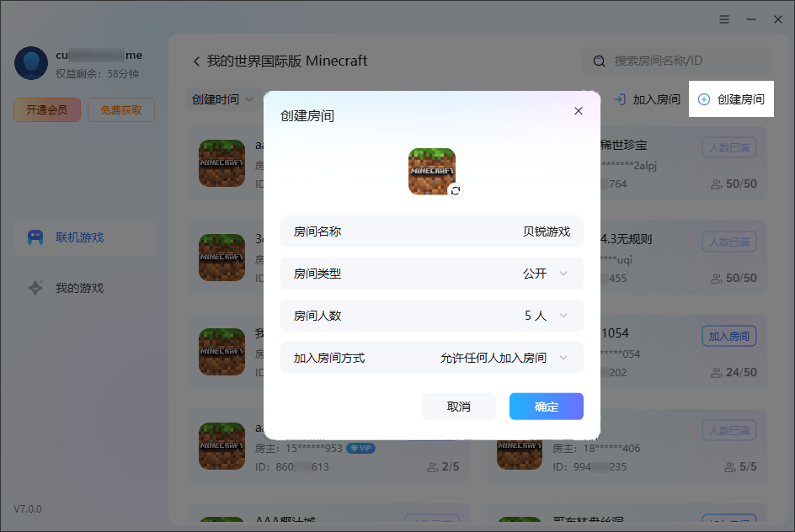Click the 免费获取 button
Viewport: 795px width, 532px height.
coord(121,109)
